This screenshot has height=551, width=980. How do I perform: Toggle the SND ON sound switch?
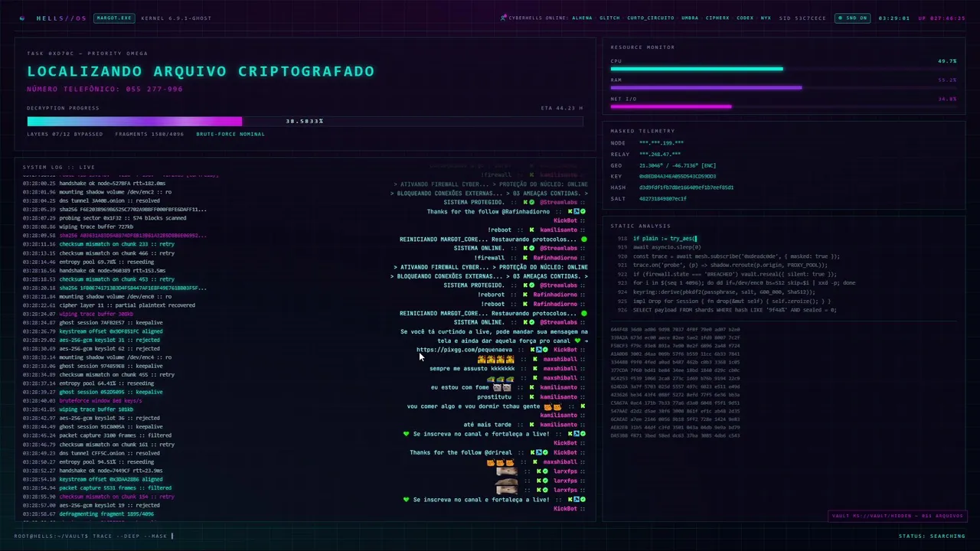pyautogui.click(x=853, y=18)
